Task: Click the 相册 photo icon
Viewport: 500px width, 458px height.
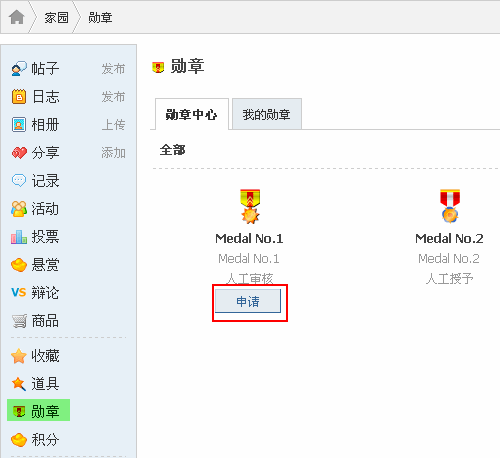Action: (19, 125)
